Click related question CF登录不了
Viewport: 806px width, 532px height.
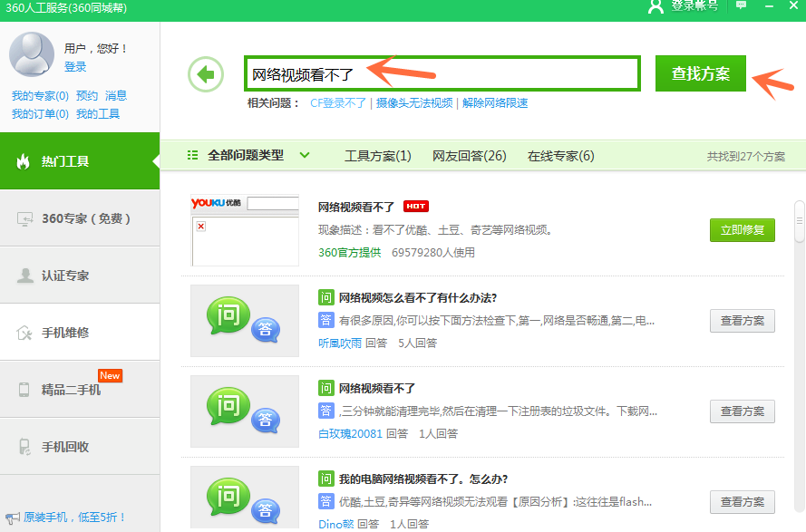point(337,102)
